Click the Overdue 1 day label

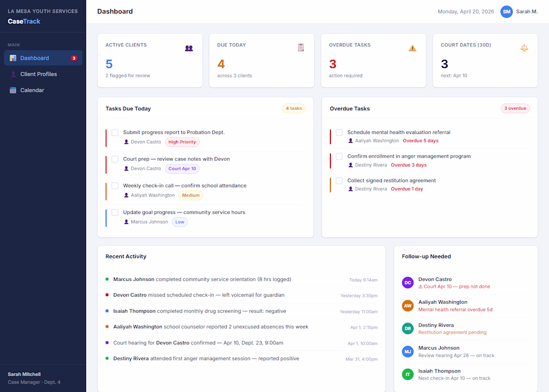point(407,189)
